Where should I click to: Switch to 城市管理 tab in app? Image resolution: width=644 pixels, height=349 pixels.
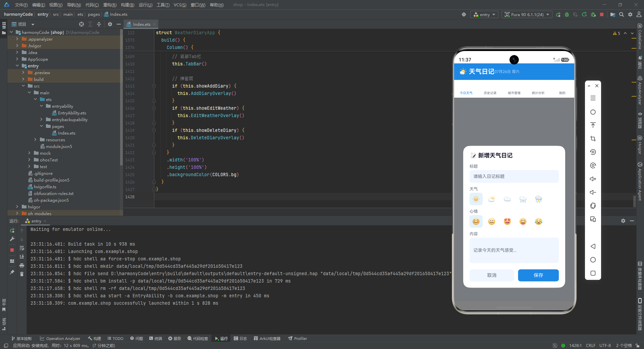pyautogui.click(x=514, y=93)
